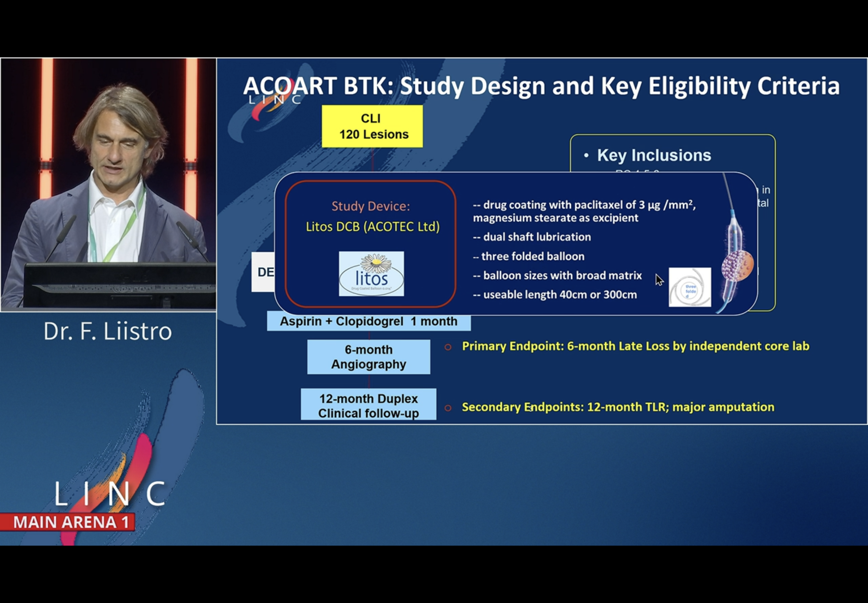Click the speaker video thumbnail
This screenshot has width=868, height=603.
(108, 184)
